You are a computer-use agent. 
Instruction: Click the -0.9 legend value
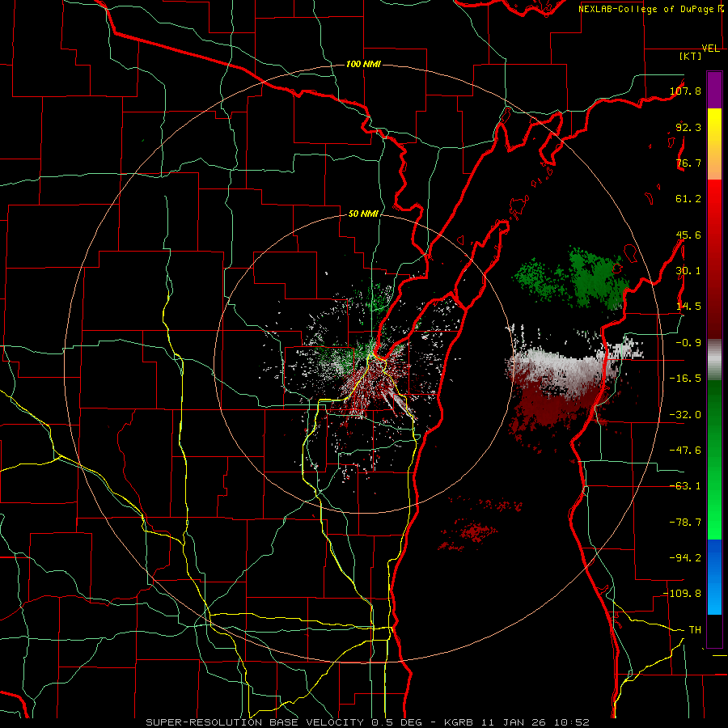point(688,343)
